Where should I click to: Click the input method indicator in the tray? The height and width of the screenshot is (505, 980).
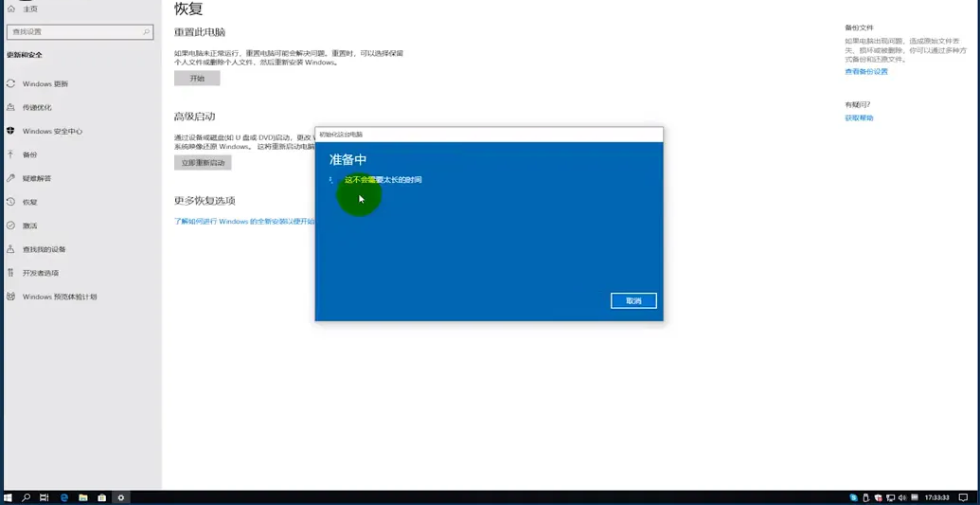pyautogui.click(x=915, y=497)
